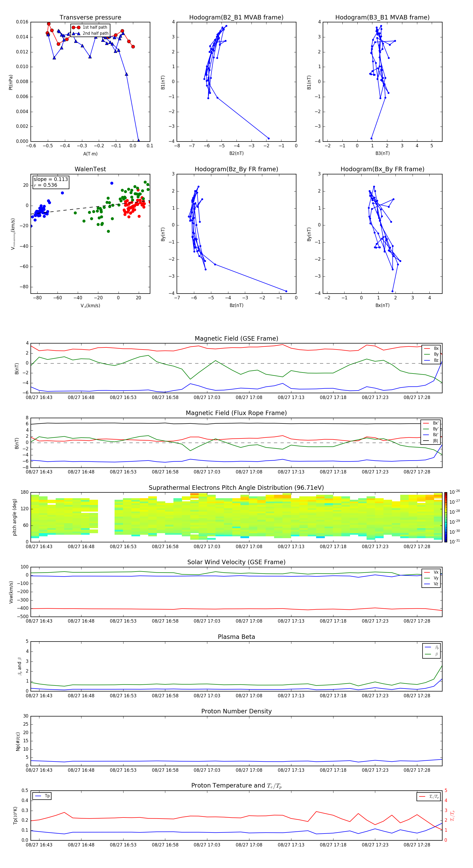Select the 'Hodogram(Bx_By FR frame)' title

(382, 169)
